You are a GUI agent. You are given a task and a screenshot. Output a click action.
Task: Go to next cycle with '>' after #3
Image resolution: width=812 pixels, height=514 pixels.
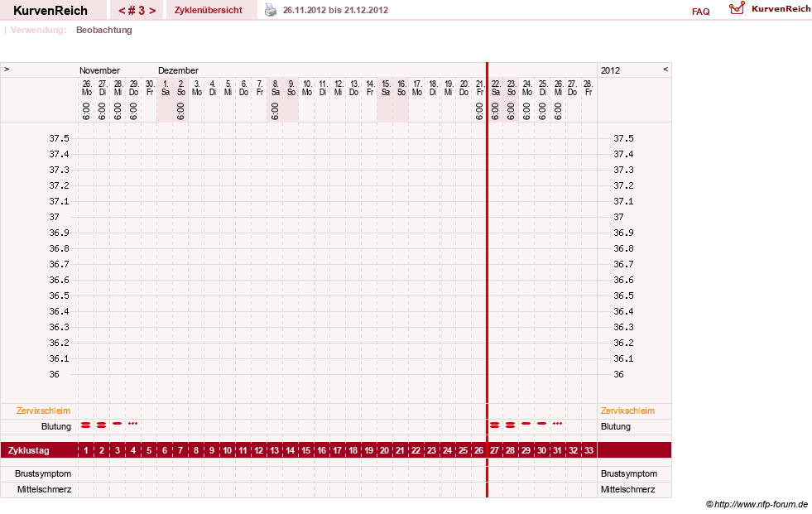coord(152,11)
